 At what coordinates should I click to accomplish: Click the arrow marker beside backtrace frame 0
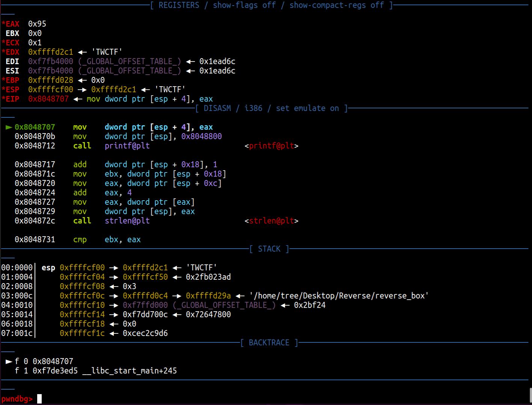click(9, 361)
